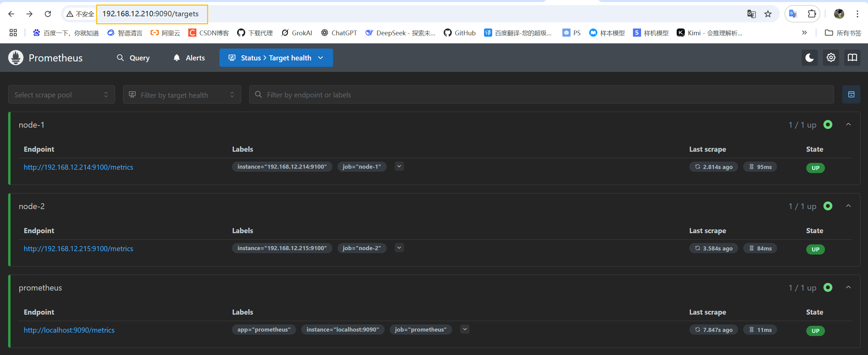868x355 pixels.
Task: Click browser forward arrow
Action: (30, 14)
